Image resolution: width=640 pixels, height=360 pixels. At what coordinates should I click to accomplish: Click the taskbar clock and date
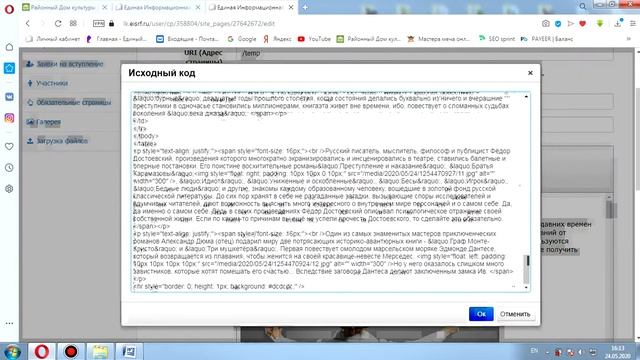[x=618, y=352]
